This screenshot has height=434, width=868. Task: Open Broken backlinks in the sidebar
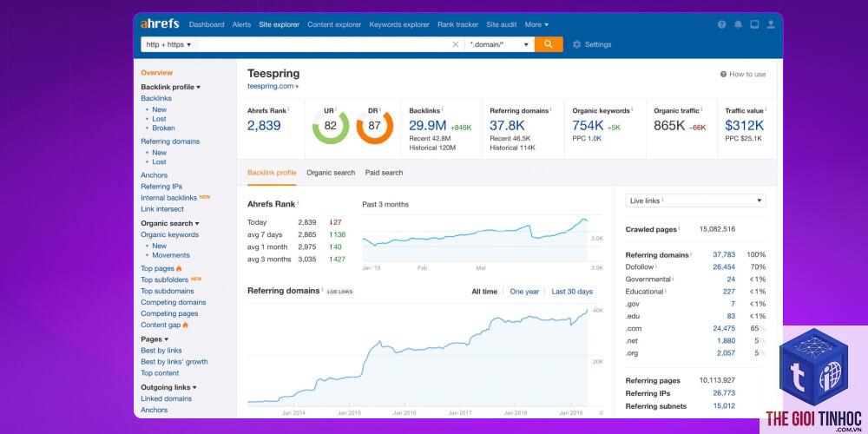coord(163,128)
